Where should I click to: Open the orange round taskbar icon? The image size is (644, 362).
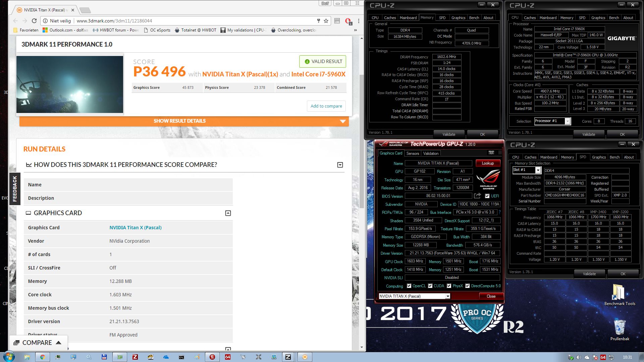(305, 357)
